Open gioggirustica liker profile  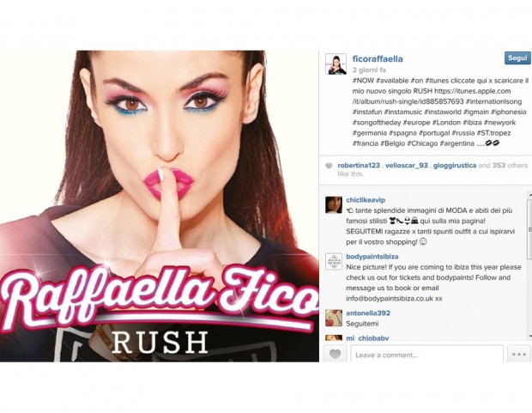tap(455, 166)
